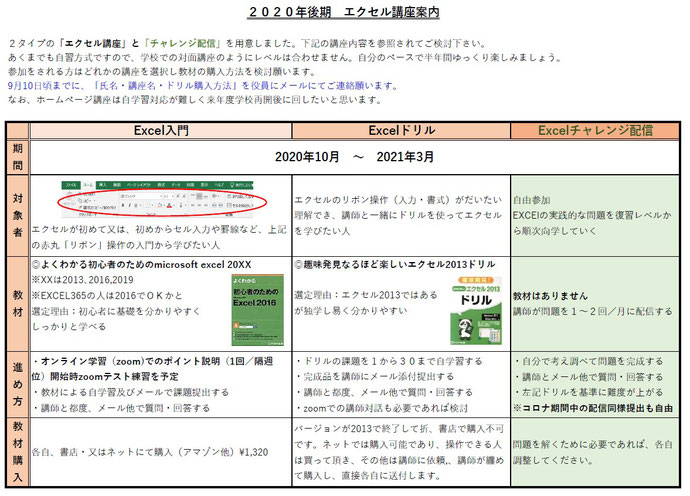
Task: Click the text バージョンが2013で終了して折、書店で購入不可
Action: point(399,429)
